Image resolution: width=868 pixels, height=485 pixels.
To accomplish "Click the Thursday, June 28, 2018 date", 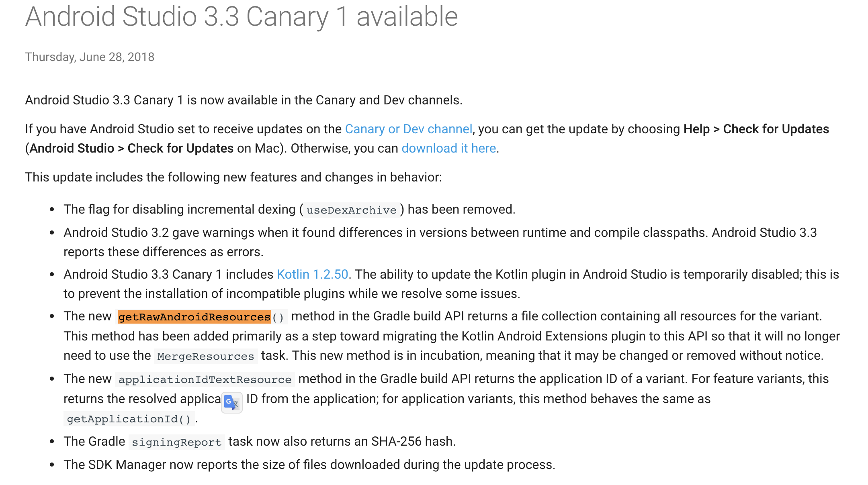I will tap(90, 57).
